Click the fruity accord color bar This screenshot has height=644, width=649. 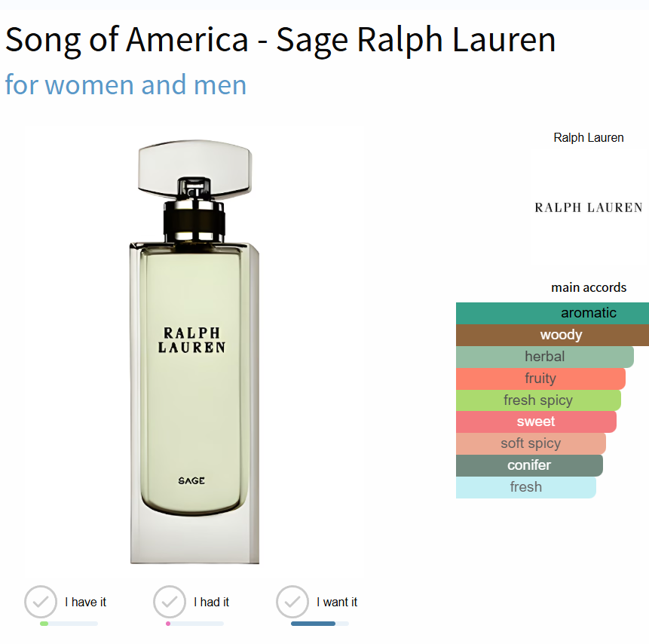point(541,378)
